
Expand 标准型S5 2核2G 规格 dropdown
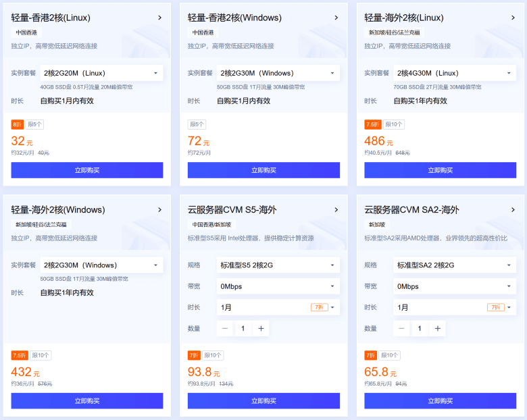point(278,265)
